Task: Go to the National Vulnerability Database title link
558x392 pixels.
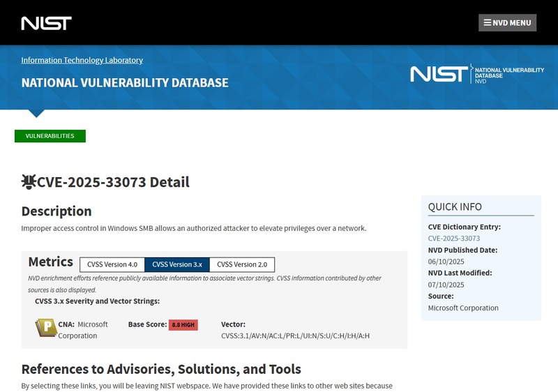Action: tap(125, 82)
